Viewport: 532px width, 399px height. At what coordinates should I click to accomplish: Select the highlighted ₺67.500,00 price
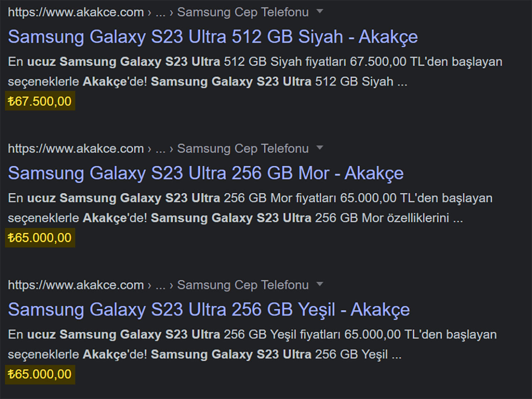(40, 100)
